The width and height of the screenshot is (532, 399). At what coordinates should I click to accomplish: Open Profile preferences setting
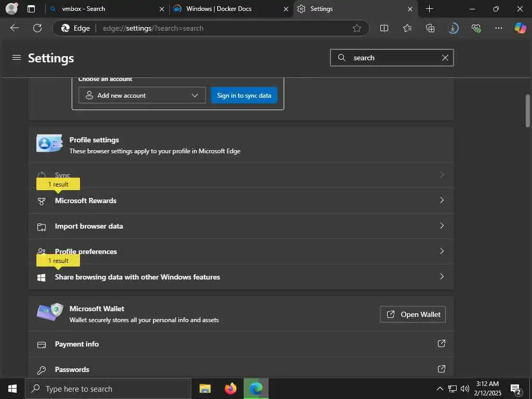point(241,251)
